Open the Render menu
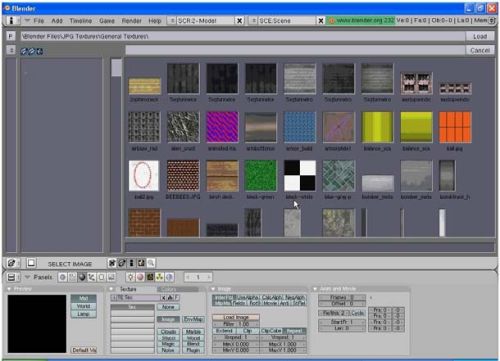Viewport: 500px width, 361px height. point(132,21)
